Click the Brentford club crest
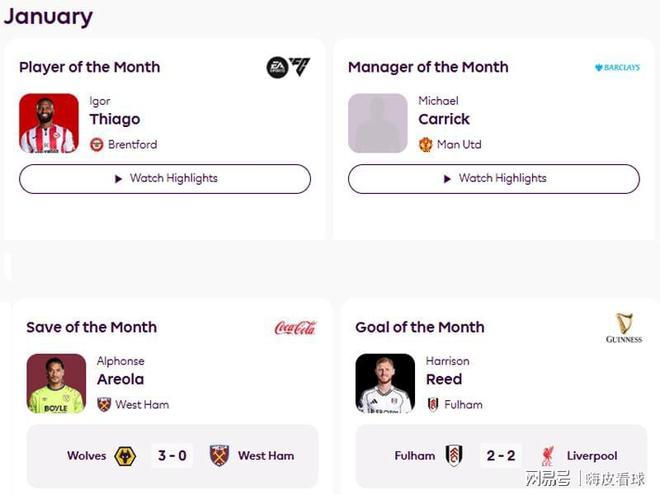 point(97,144)
